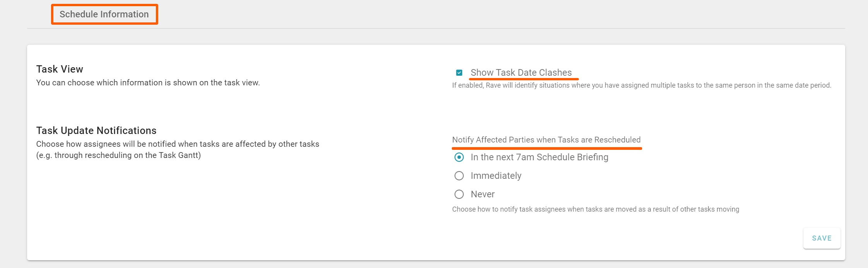Image resolution: width=868 pixels, height=268 pixels.
Task: Choose the Immediately radio button
Action: [x=459, y=176]
